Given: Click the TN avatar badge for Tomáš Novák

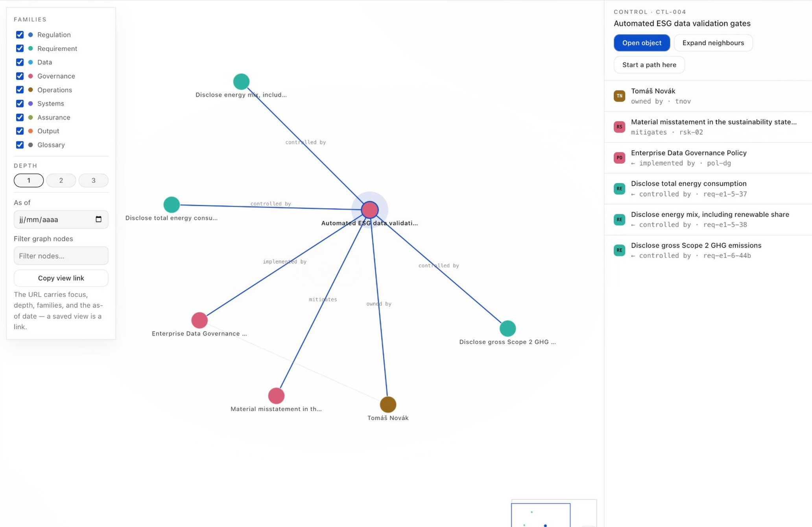Looking at the screenshot, I should (x=619, y=96).
